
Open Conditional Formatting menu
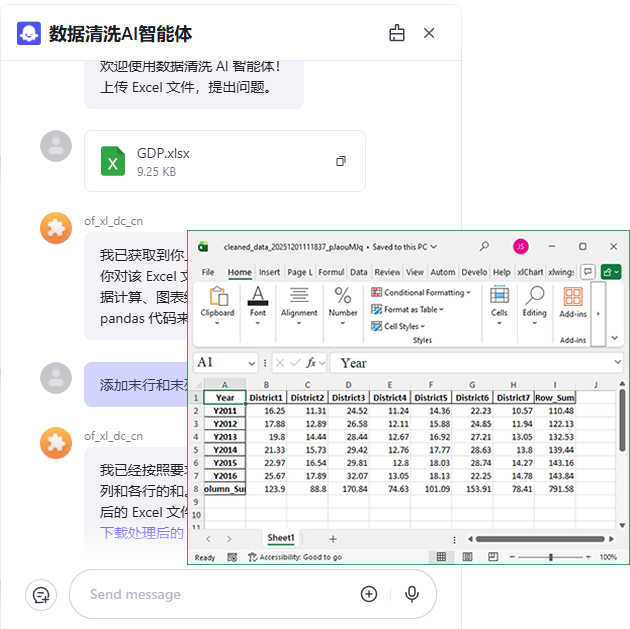(421, 292)
